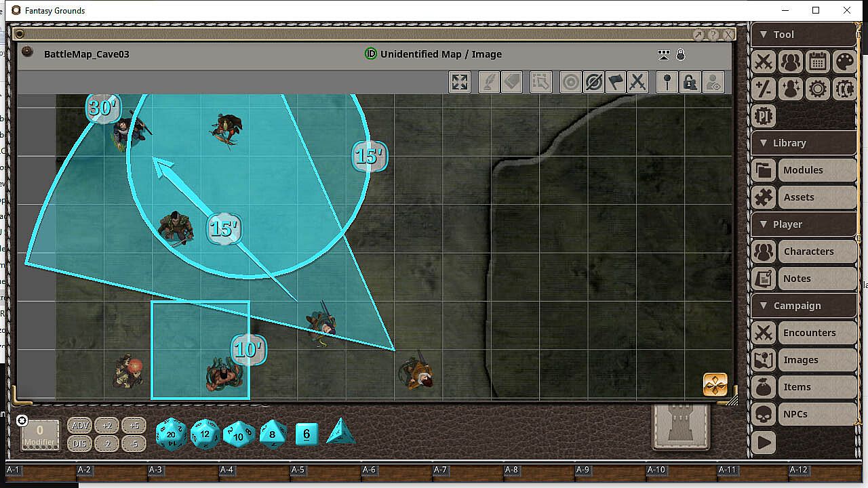Click the crossed-out target icon in map toolbar

[x=593, y=82]
